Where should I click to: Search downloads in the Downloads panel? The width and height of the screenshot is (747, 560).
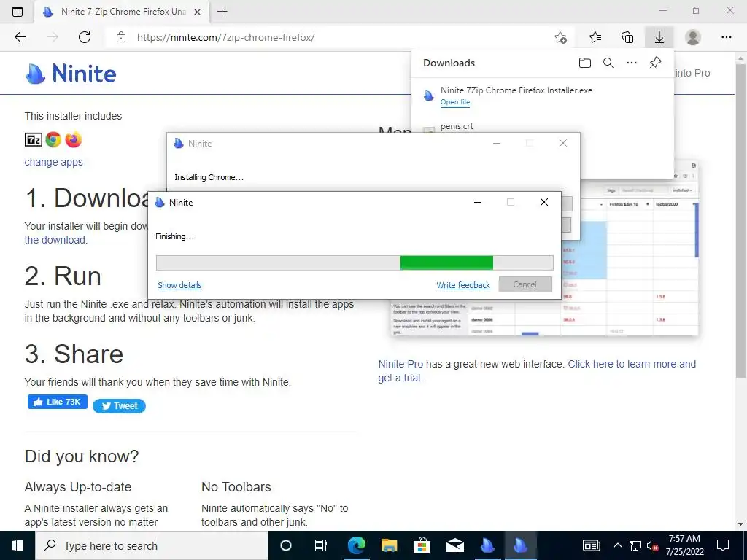[608, 63]
